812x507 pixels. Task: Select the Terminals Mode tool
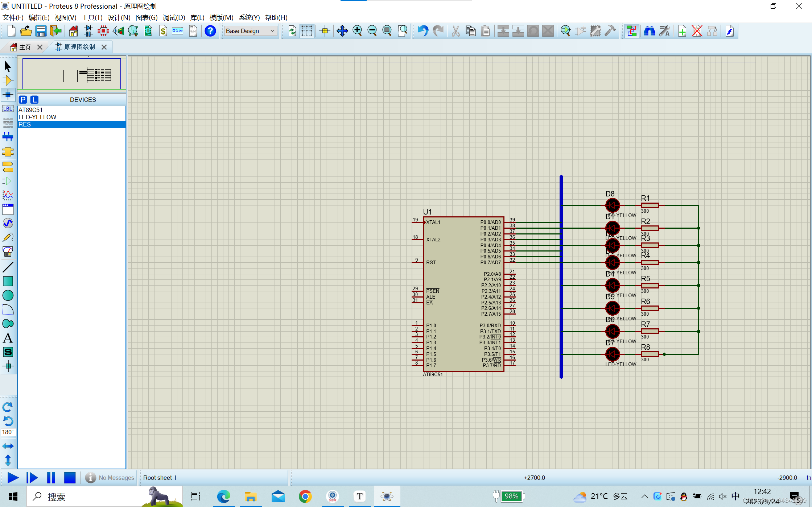click(x=8, y=167)
